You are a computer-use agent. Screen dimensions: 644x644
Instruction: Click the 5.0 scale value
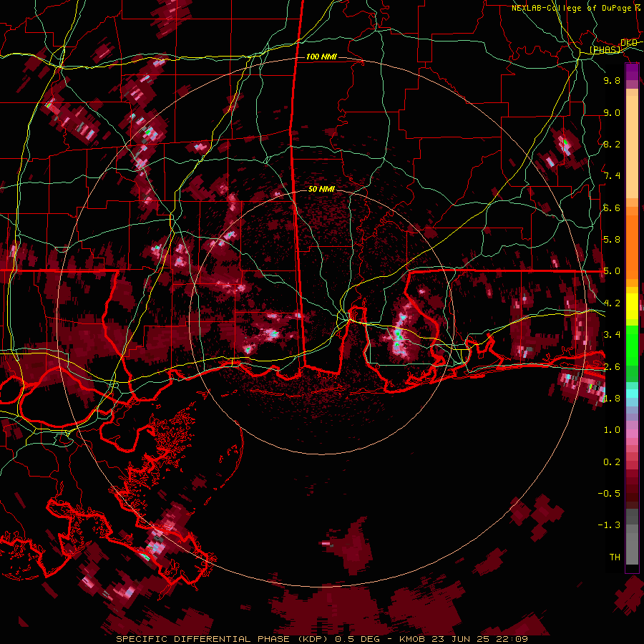(x=612, y=271)
